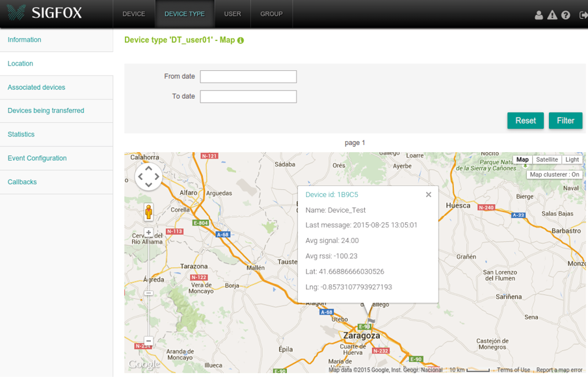Screen dimensions: 588x377
Task: Close the device info popup
Action: tap(429, 194)
